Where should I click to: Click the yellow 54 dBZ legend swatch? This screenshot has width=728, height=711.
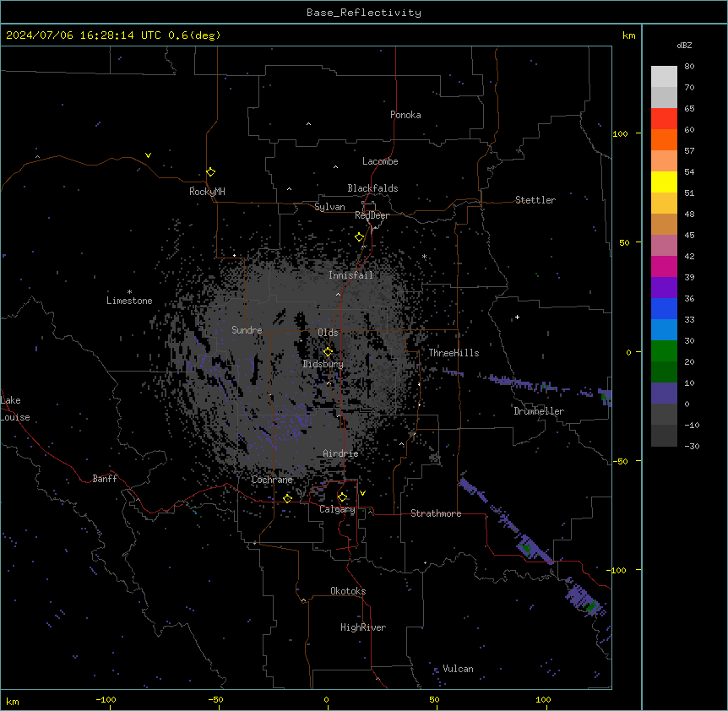664,182
